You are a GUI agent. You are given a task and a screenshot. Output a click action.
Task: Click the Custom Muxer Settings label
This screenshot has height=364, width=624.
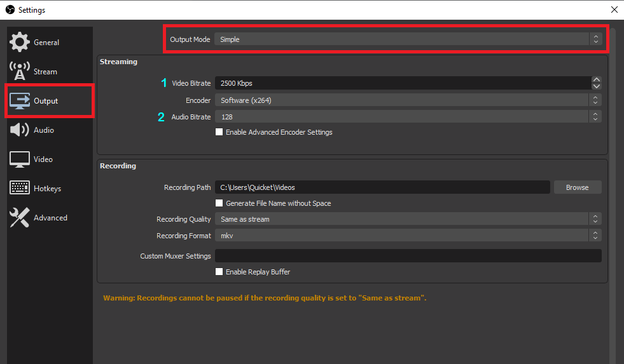(176, 256)
